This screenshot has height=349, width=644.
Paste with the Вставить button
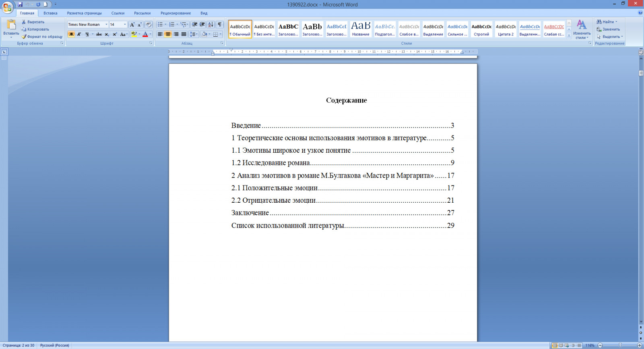tap(11, 28)
